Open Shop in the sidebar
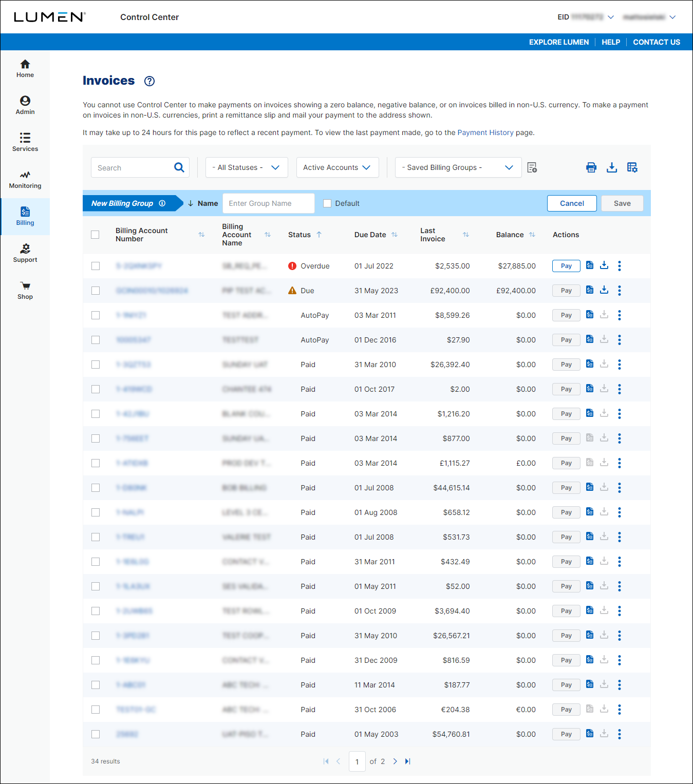 [25, 291]
